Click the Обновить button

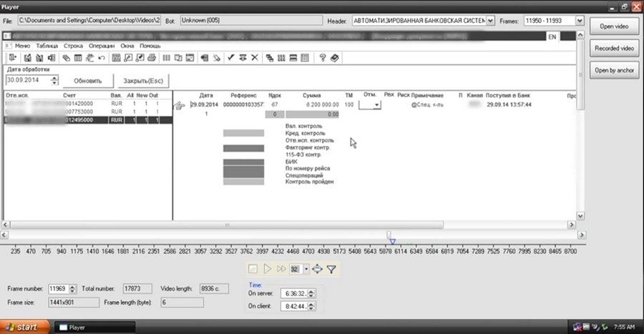pyautogui.click(x=88, y=81)
